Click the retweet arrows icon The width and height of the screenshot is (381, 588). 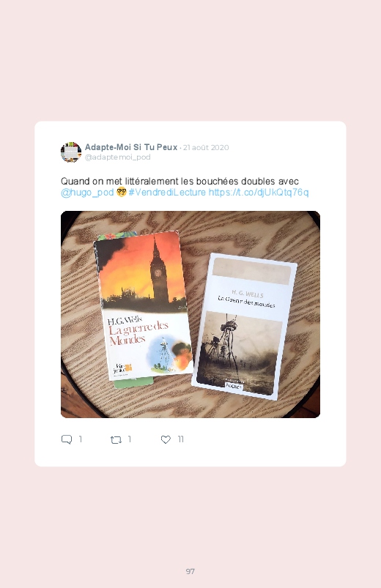point(116,439)
